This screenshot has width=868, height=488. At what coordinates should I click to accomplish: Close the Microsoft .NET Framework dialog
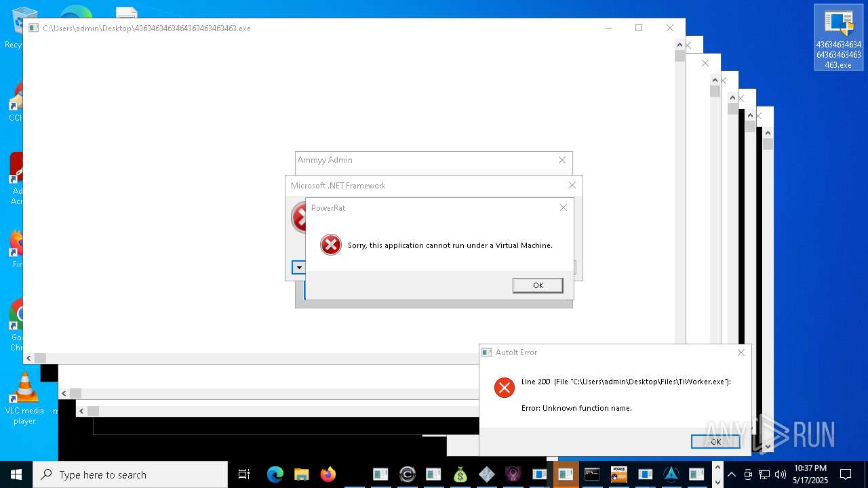(x=572, y=185)
